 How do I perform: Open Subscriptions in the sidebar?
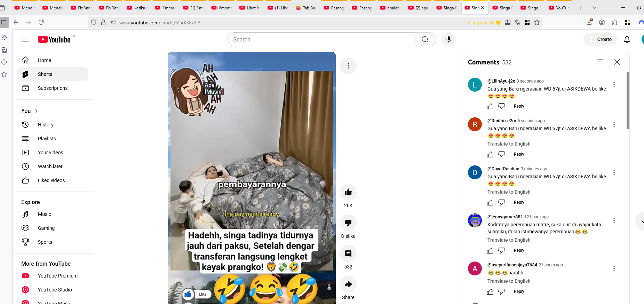tap(53, 88)
